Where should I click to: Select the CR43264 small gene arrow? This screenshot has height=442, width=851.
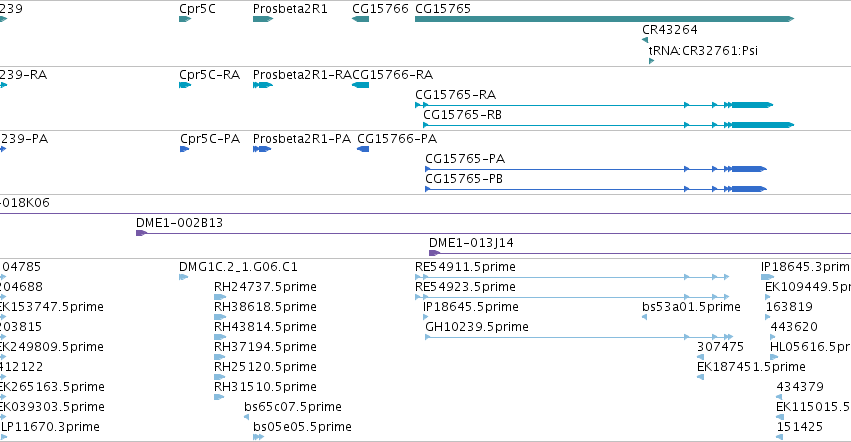coord(645,40)
